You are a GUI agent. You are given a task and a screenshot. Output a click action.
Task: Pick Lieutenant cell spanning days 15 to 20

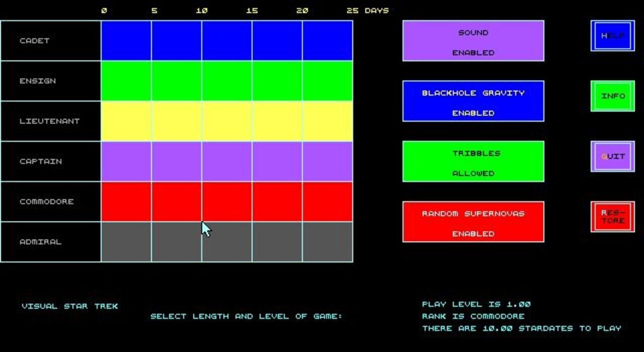(277, 121)
